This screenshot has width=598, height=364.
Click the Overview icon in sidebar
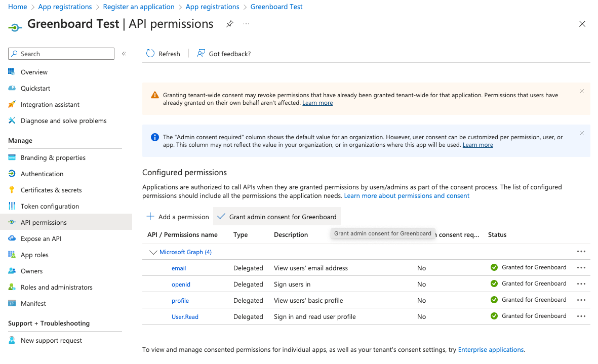(x=12, y=72)
